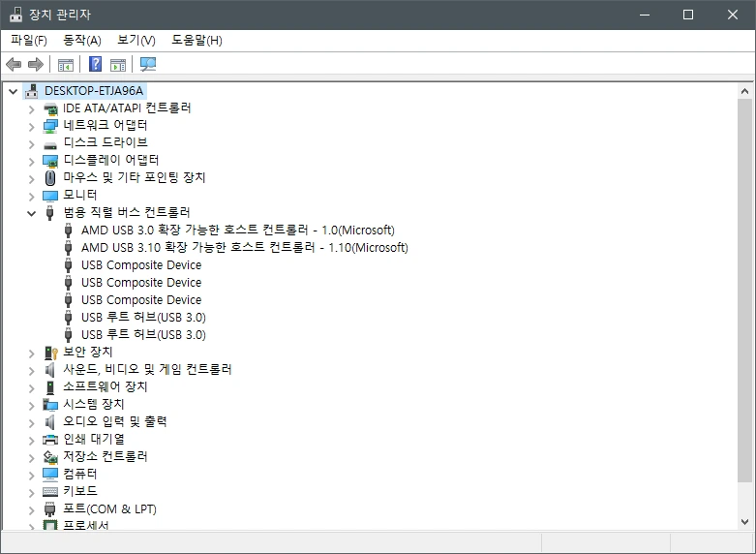Expand the 보안 장치 node
Viewport: 756px width, 554px height.
pos(32,354)
